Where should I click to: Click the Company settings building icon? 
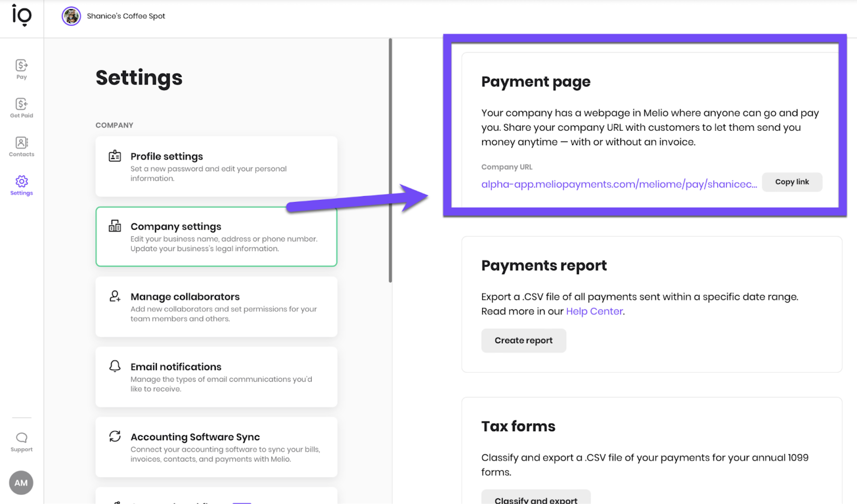tap(115, 226)
